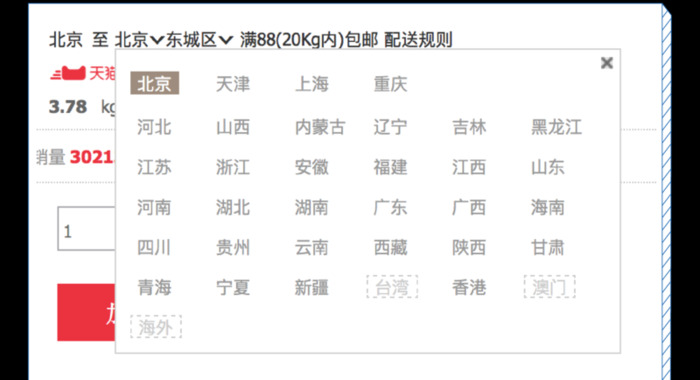Select 西藏 region
Screen dimensions: 700x380
(391, 247)
